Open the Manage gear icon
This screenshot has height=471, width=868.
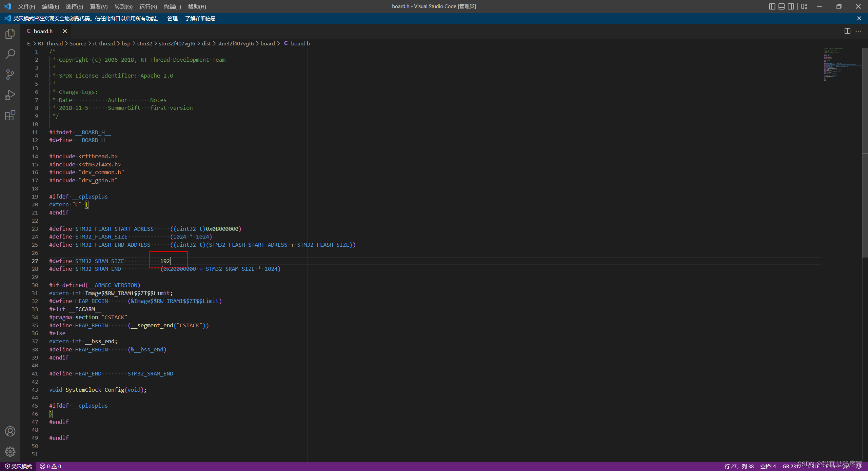point(10,451)
